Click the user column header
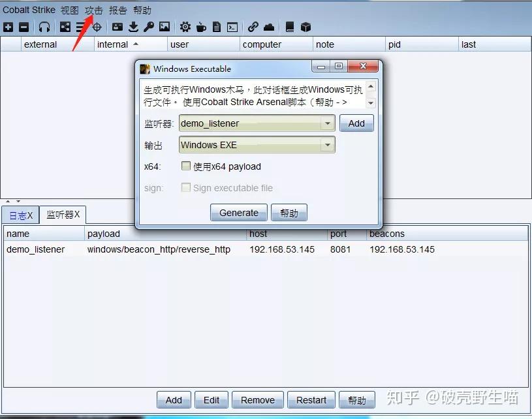The height and width of the screenshot is (419, 532). pos(203,44)
